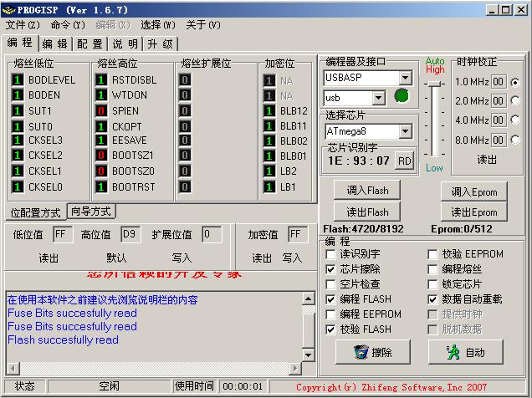This screenshot has width=532, height=398.
Task: Click the RD button to read chip signature
Action: tap(404, 161)
